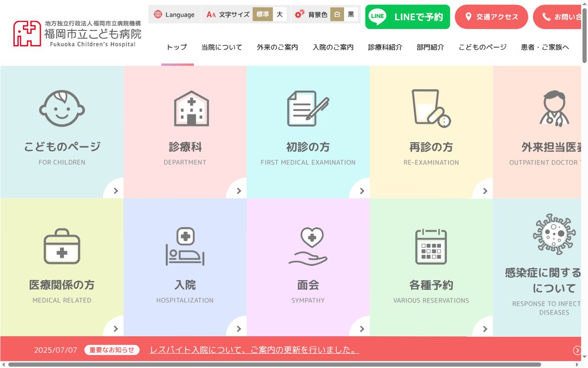Select the 黒 background colour
Image resolution: width=588 pixels, height=368 pixels.
351,14
